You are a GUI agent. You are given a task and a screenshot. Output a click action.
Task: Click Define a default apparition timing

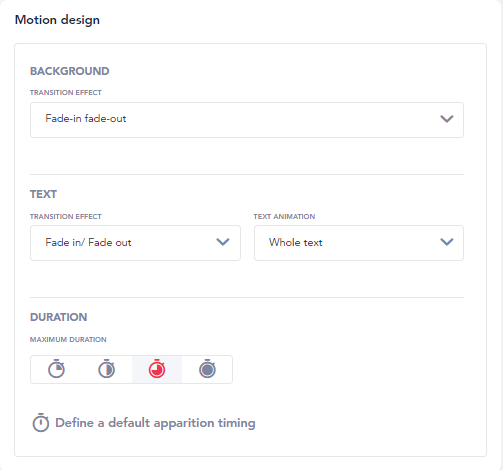point(155,423)
